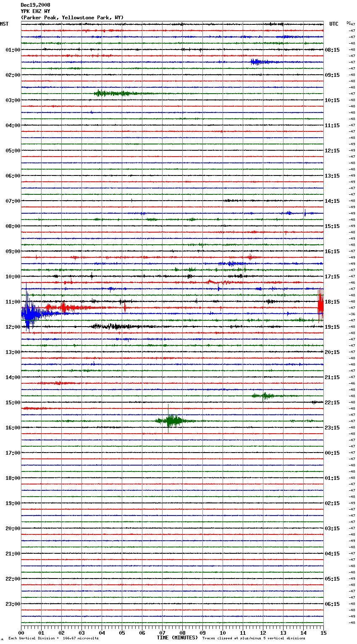The height and width of the screenshot is (644, 357).
Task: Select the 09:15 UTC time label
Action: (x=332, y=75)
